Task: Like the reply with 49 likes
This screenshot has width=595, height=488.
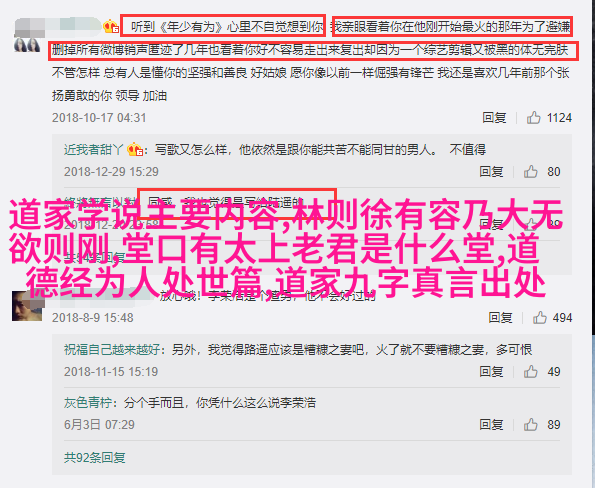Action: 530,372
